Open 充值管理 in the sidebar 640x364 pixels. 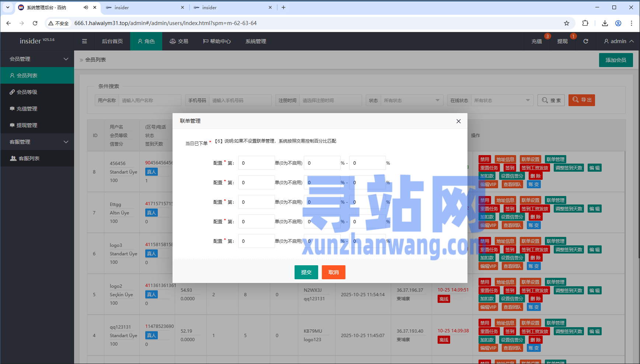[27, 109]
